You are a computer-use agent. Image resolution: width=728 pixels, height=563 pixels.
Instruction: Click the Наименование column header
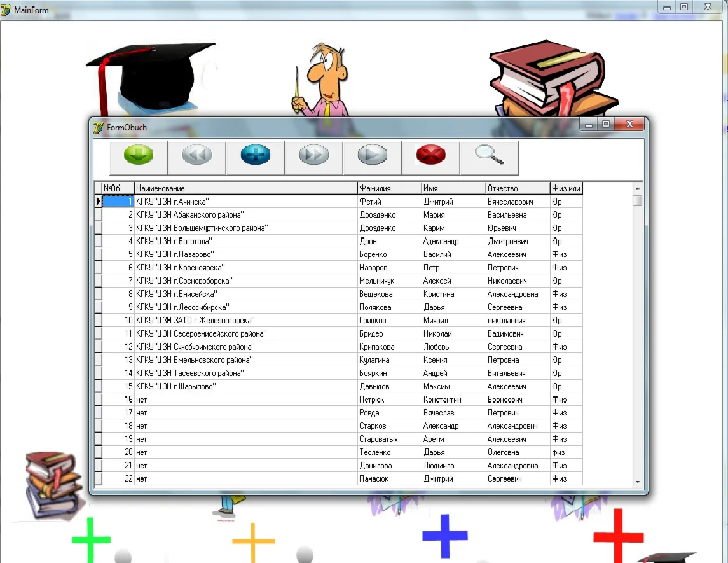(x=245, y=188)
